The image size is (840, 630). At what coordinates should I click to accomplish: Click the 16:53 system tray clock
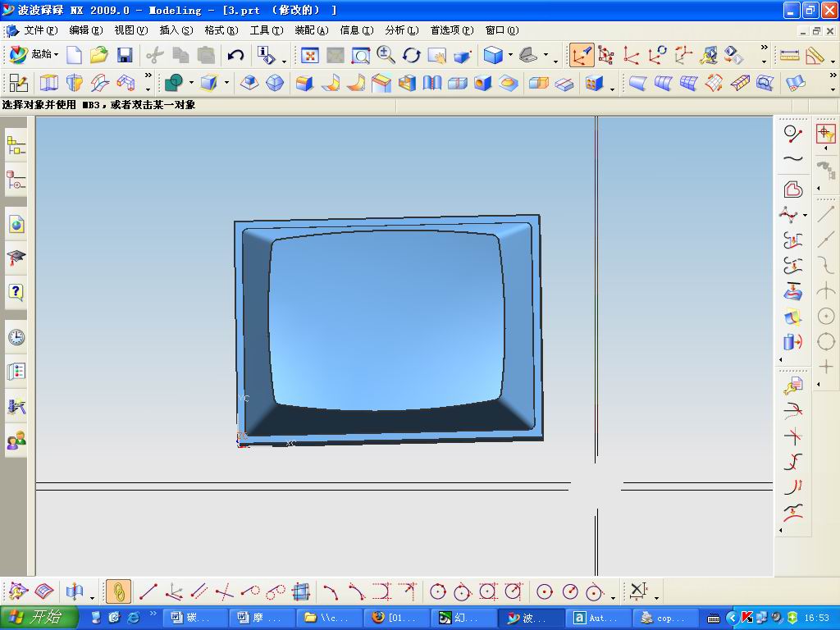[x=816, y=618]
